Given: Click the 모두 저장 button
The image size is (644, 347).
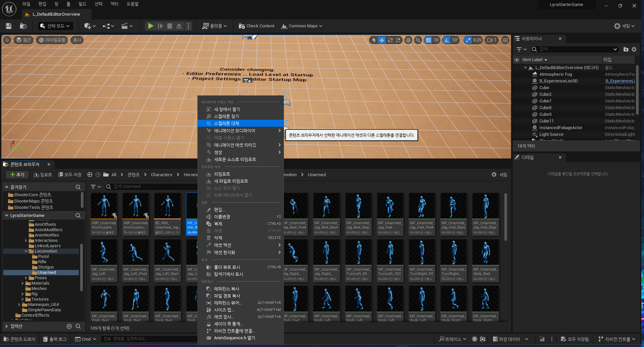Looking at the screenshot, I should 70,175.
